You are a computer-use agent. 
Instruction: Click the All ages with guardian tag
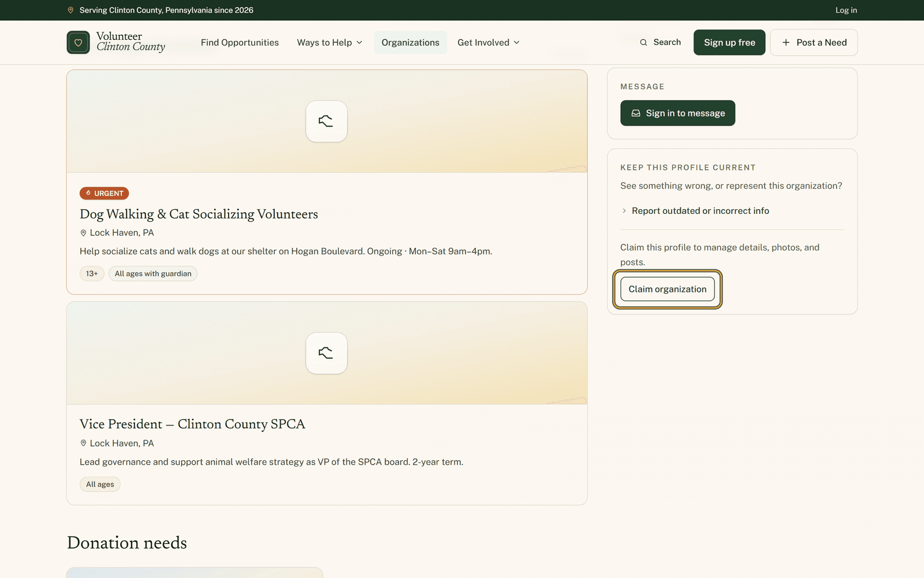pos(153,274)
